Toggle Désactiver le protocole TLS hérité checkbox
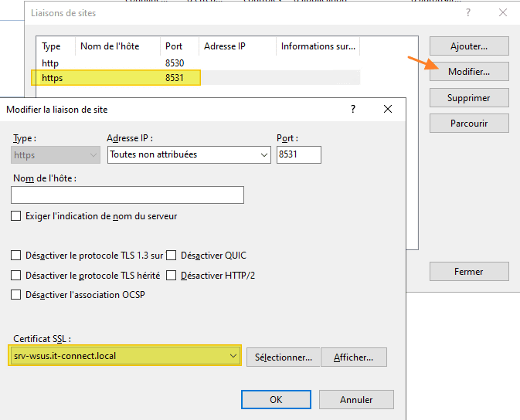 point(16,276)
